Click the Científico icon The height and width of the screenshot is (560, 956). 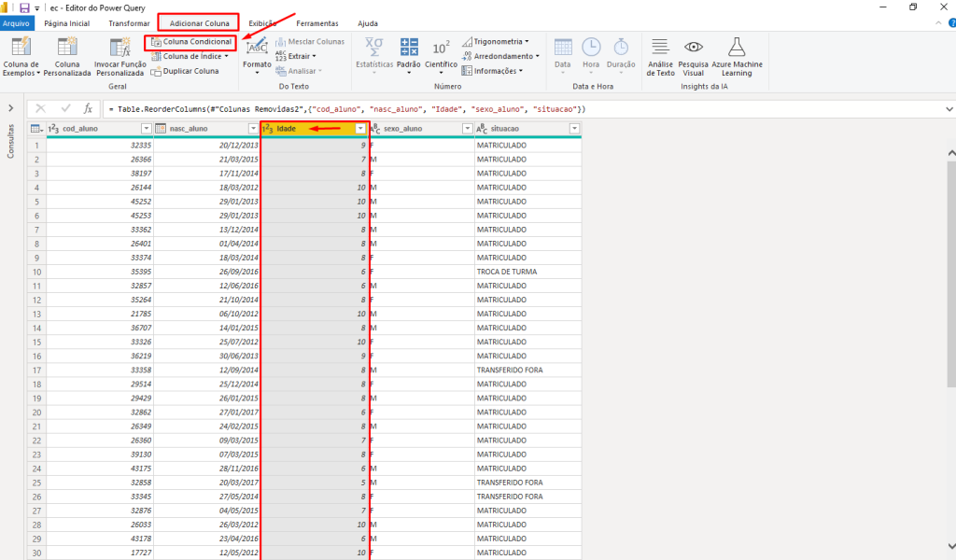pos(441,47)
